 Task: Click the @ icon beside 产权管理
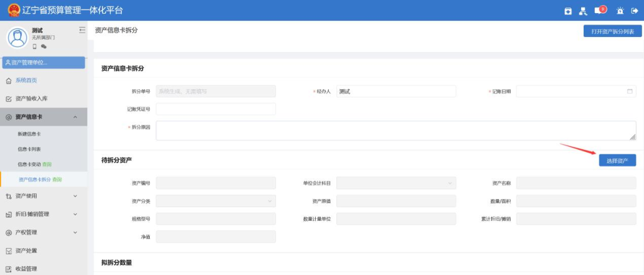coord(9,232)
